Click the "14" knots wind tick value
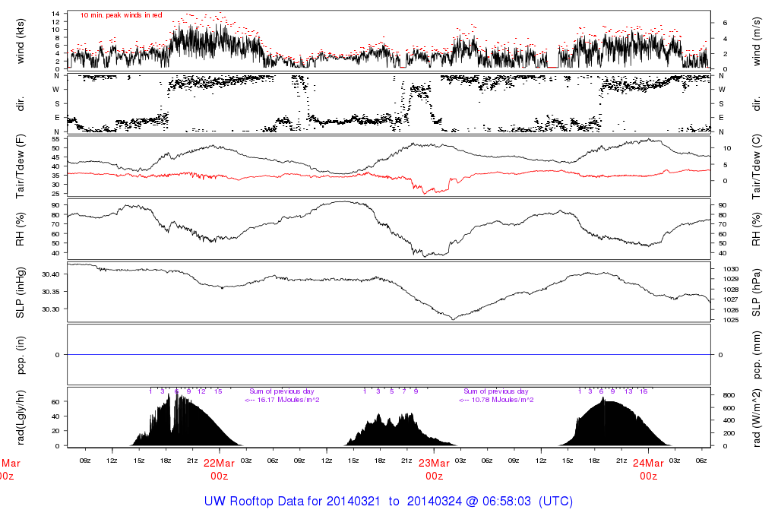The height and width of the screenshot is (532, 778). pos(55,14)
